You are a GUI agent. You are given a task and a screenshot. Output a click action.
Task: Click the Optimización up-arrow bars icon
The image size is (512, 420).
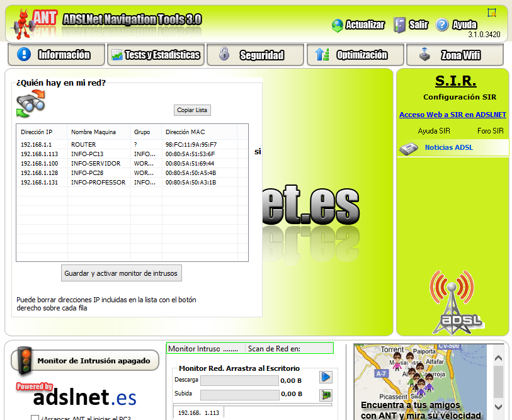click(322, 54)
